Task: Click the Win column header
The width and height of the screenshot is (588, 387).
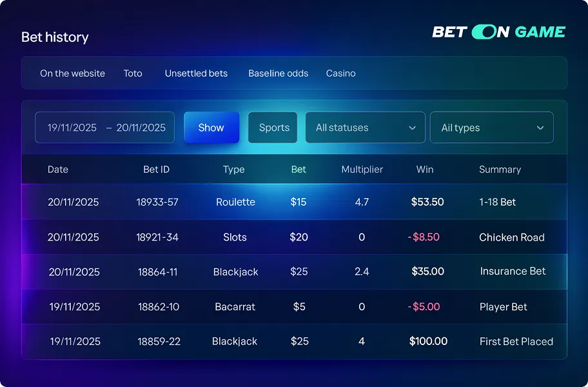Action: point(425,170)
